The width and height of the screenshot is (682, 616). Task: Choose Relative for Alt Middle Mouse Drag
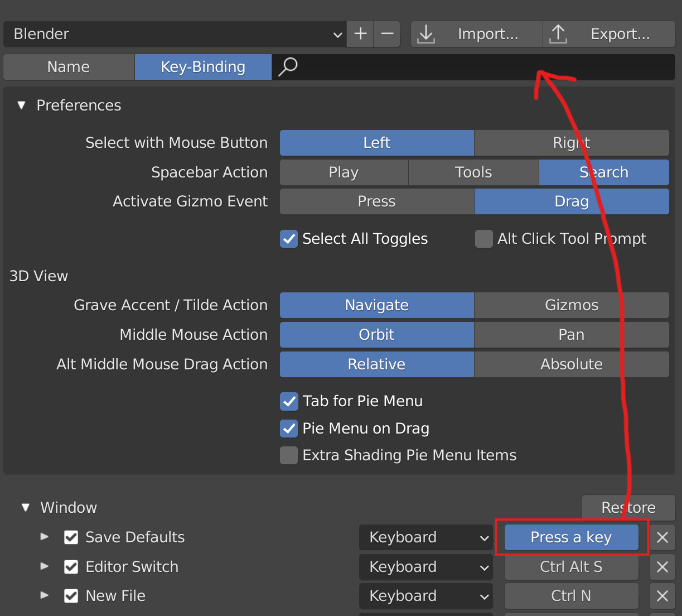(377, 364)
